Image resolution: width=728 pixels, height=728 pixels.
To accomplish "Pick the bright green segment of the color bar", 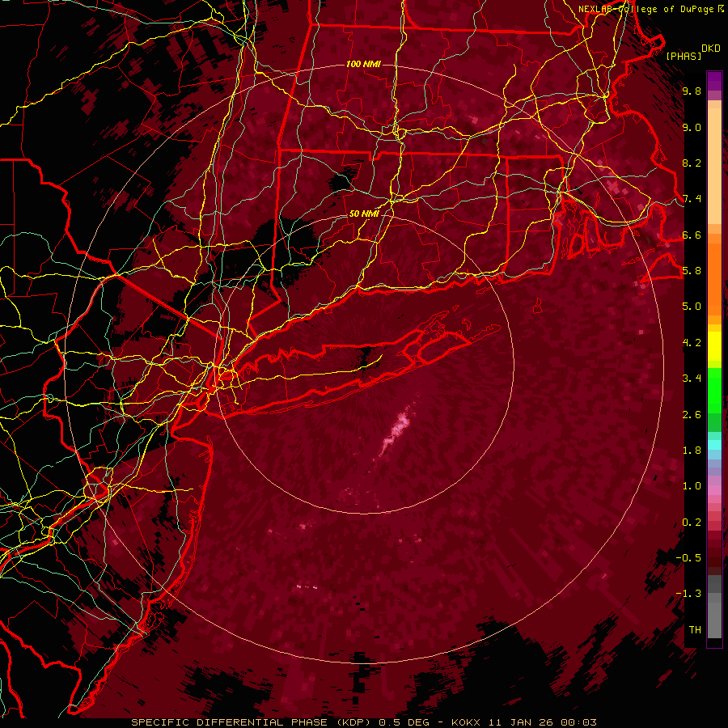I will tap(714, 390).
